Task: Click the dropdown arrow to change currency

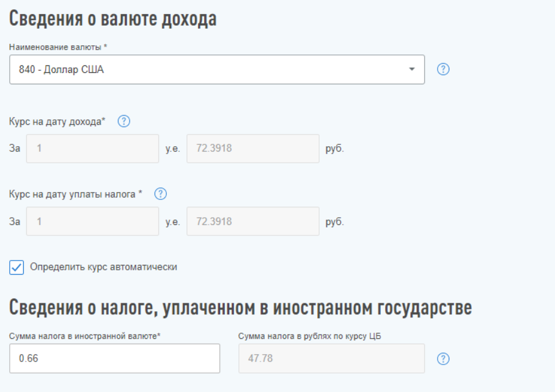Action: pos(413,69)
